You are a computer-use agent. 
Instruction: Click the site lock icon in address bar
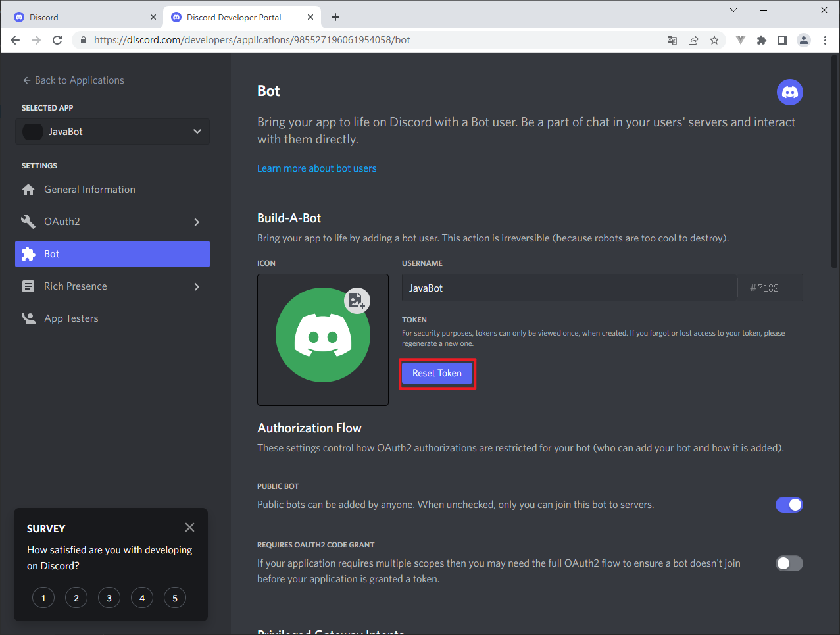[x=83, y=40]
